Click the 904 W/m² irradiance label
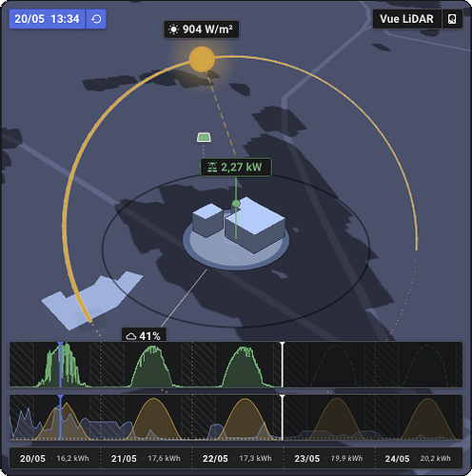 pos(202,30)
